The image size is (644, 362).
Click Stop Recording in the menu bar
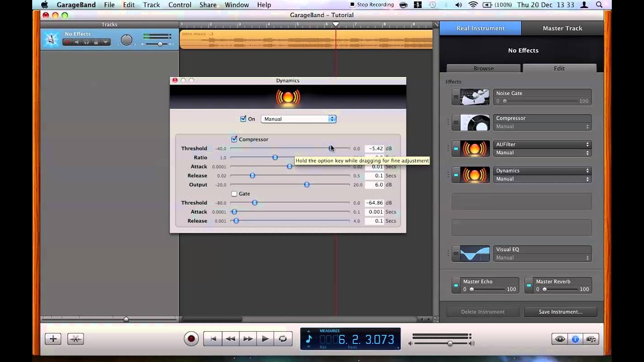coord(371,5)
